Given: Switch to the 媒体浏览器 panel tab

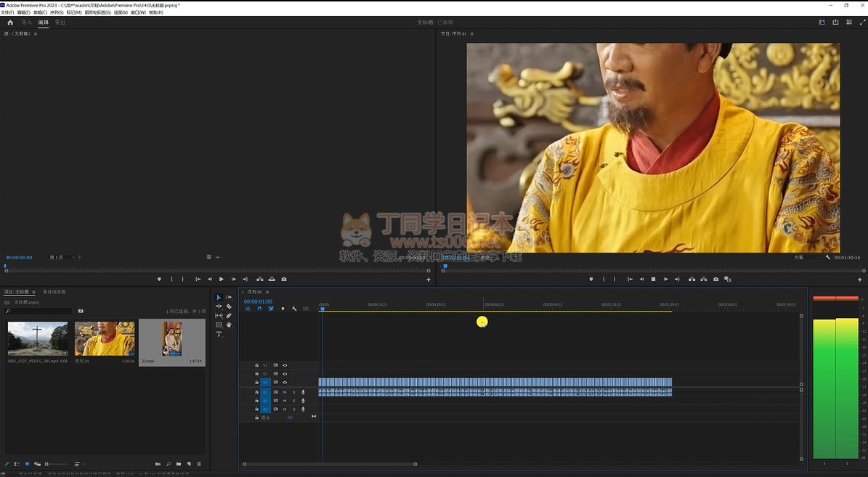Looking at the screenshot, I should (x=54, y=292).
